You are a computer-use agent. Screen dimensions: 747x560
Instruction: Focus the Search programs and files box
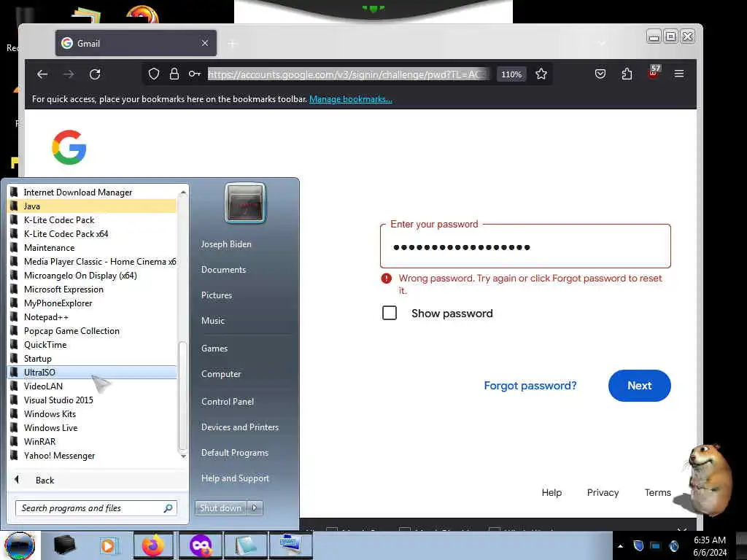[96, 508]
